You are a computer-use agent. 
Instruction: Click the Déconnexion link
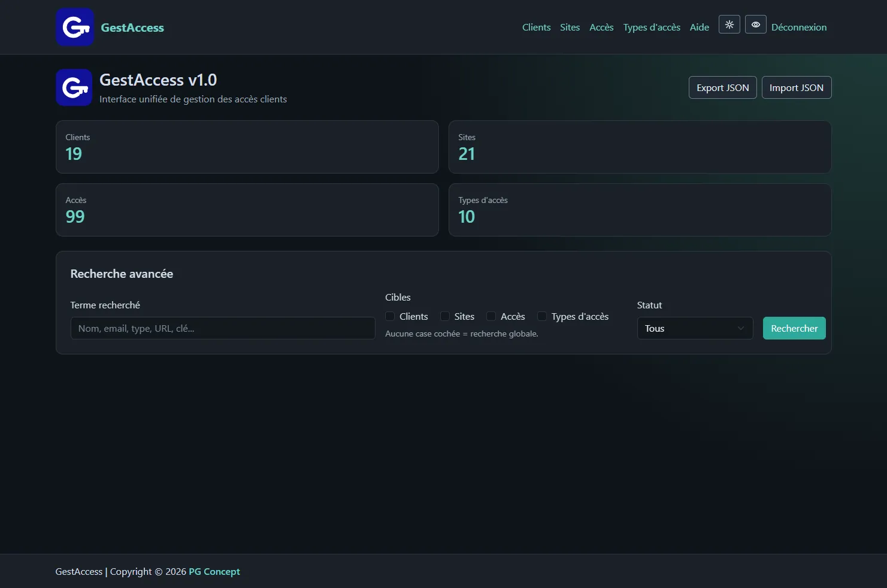[799, 27]
